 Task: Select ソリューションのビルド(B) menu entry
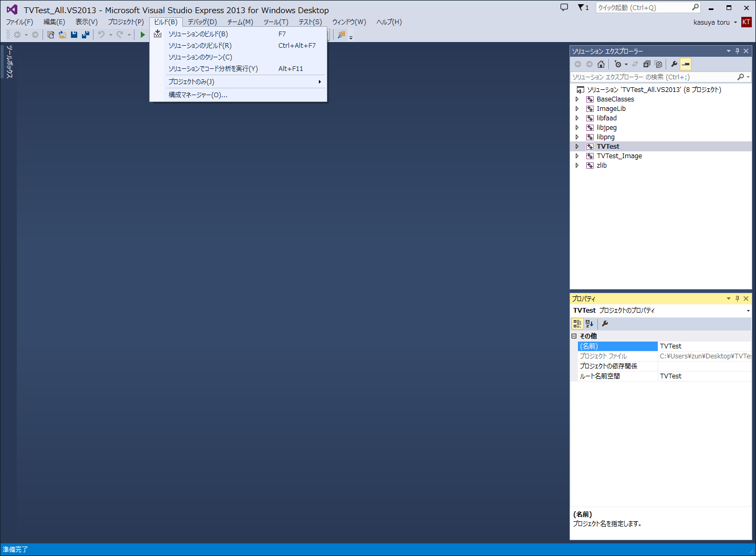(238, 34)
